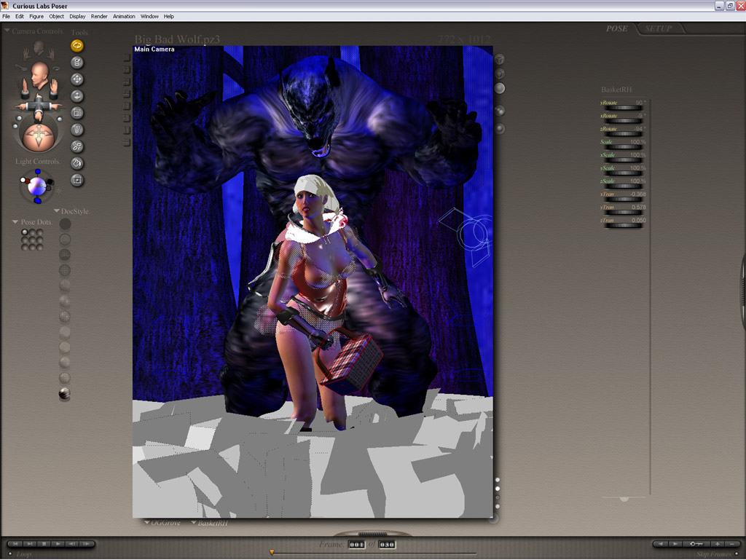Switch to the SETUP tab
The height and width of the screenshot is (560, 746).
[x=659, y=28]
